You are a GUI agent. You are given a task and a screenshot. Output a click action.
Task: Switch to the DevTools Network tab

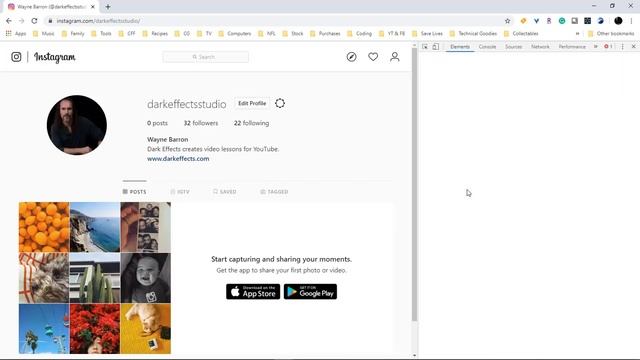(x=540, y=47)
